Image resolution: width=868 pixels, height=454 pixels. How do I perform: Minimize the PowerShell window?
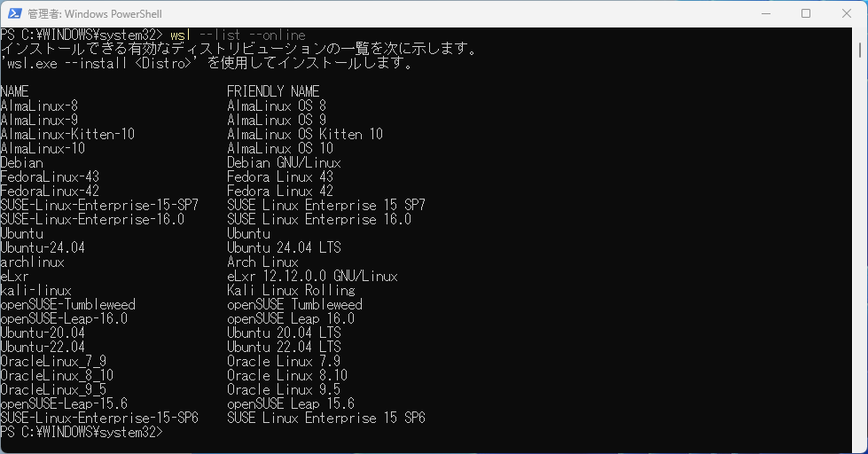tap(763, 13)
